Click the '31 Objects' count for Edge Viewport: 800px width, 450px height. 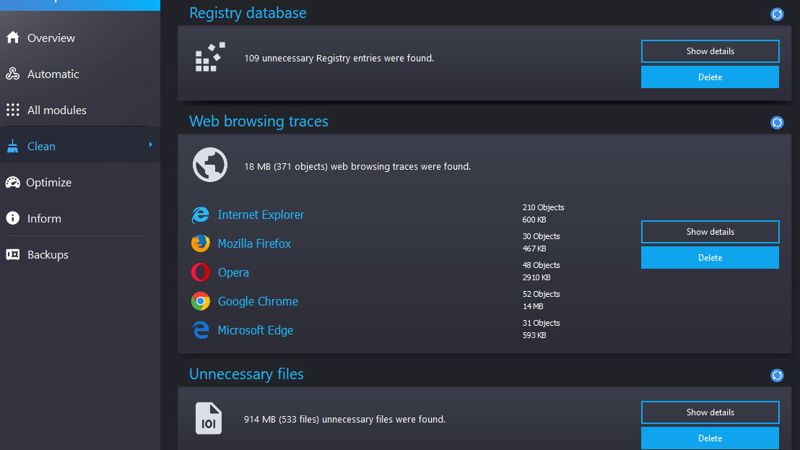click(x=541, y=323)
